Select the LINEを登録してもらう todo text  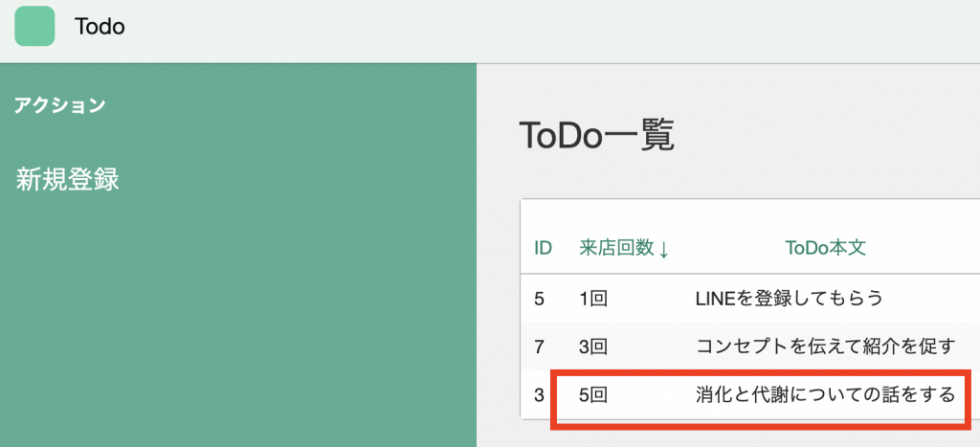point(788,298)
